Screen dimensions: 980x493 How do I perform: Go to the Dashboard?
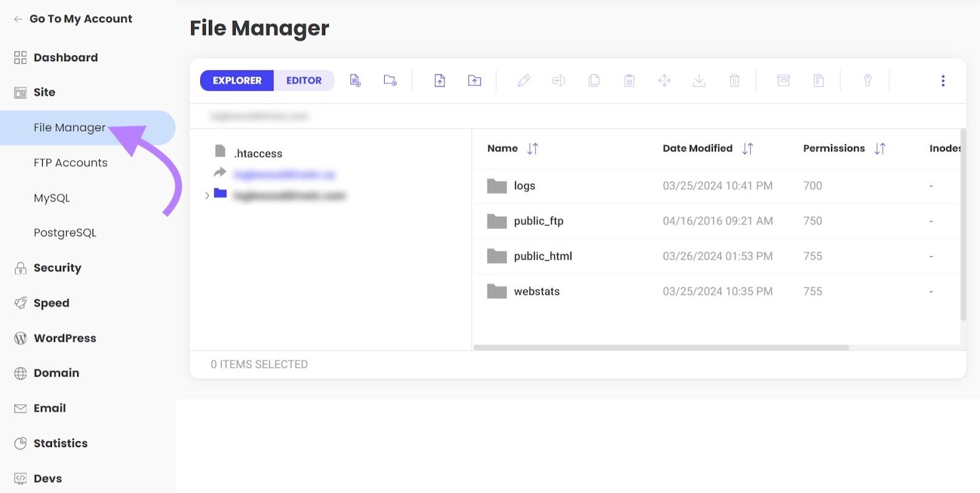point(66,58)
